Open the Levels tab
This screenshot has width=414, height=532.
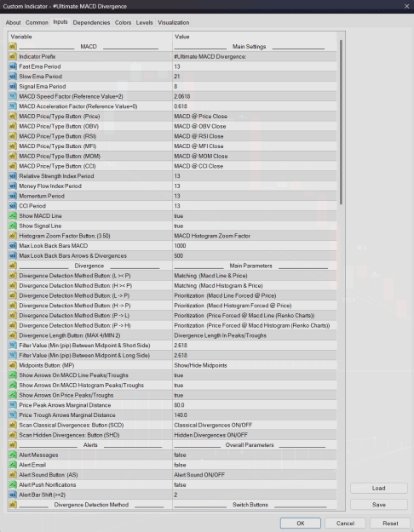144,22
